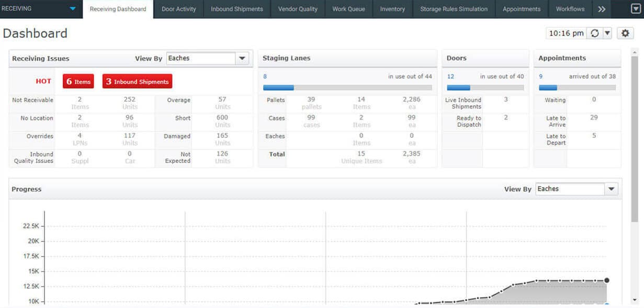The height and width of the screenshot is (308, 644).
Task: Click the Appointments arrived count 9
Action: (x=540, y=76)
